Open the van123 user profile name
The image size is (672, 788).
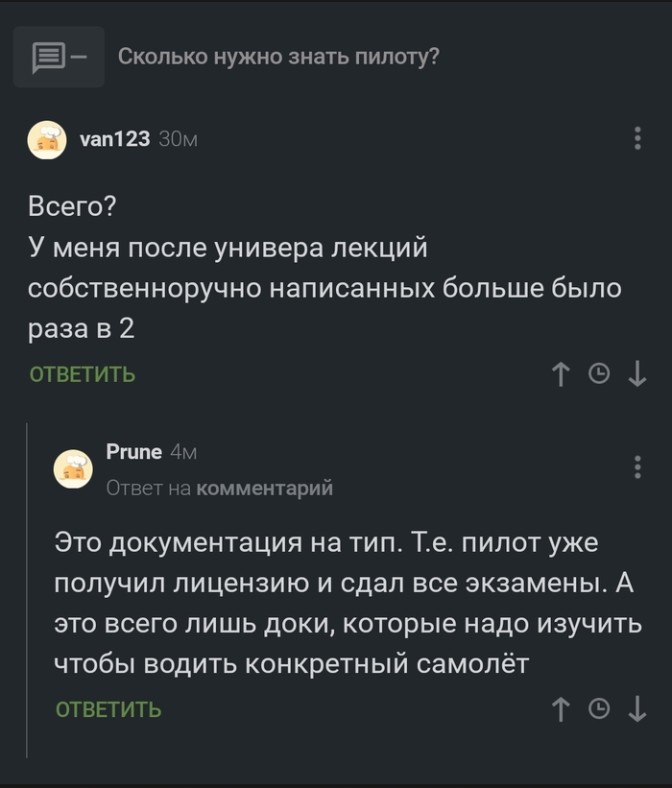pyautogui.click(x=114, y=139)
